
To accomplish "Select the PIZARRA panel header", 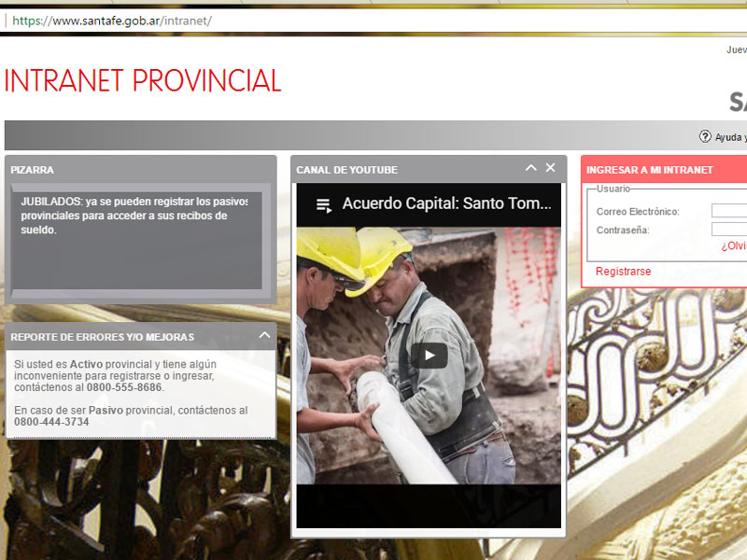I will coord(33,170).
